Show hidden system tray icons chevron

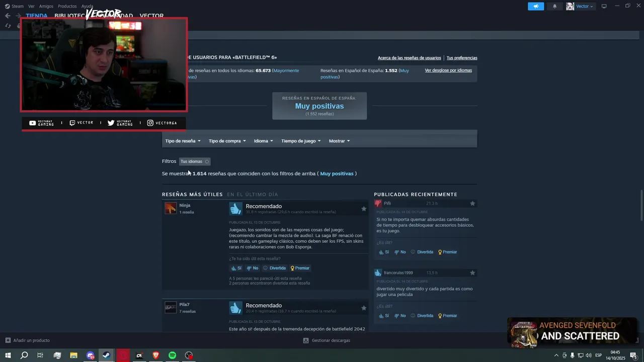coord(556,355)
